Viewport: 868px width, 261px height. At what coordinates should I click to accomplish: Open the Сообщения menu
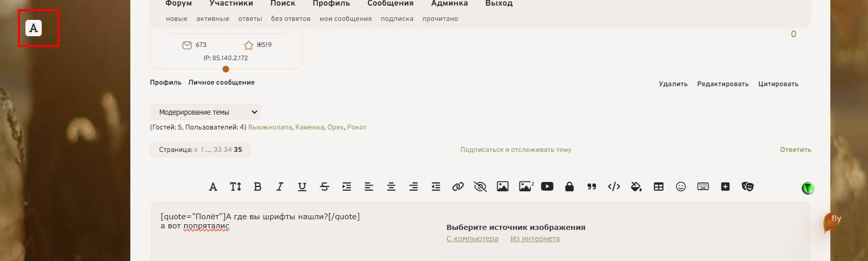pos(390,4)
